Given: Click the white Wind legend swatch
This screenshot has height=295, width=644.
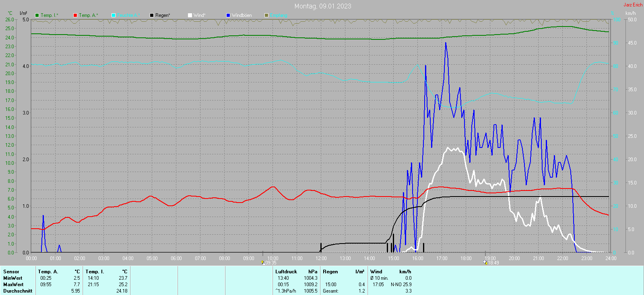Looking at the screenshot, I should pos(190,15).
